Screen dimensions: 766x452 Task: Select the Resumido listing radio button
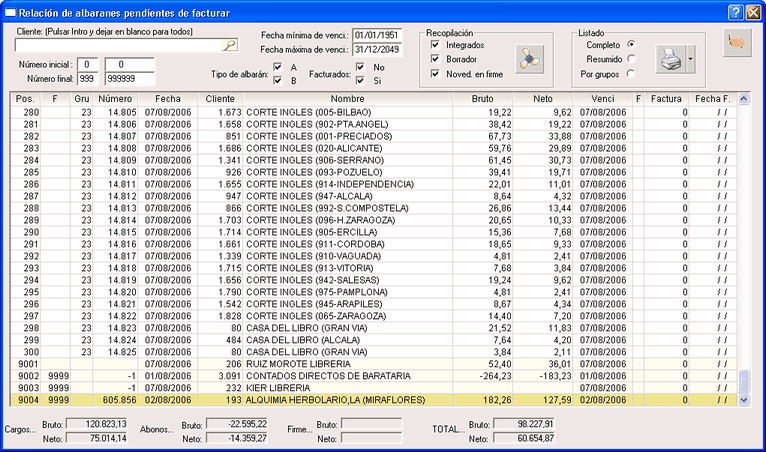(x=631, y=59)
